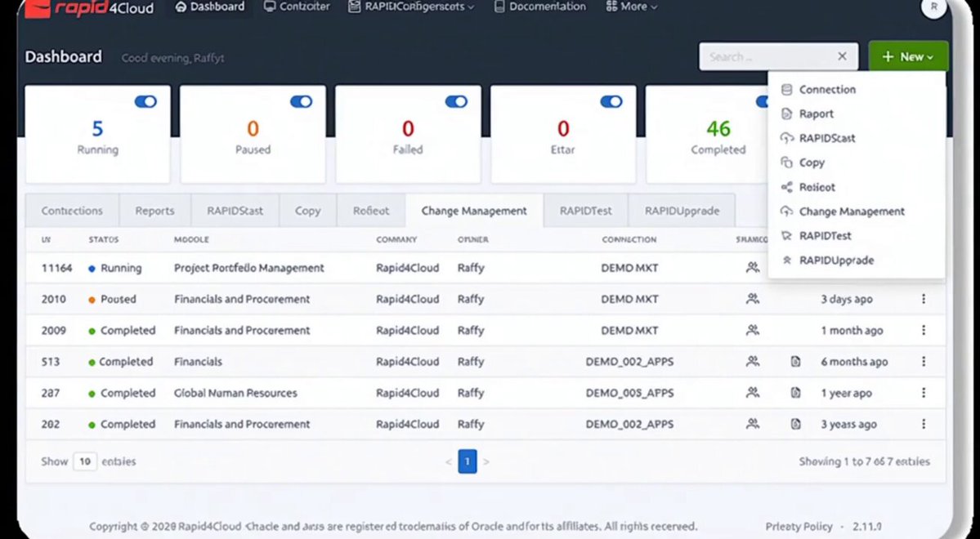Switch to the Connections tab
Viewport: 980px width, 539px height.
pyautogui.click(x=72, y=211)
